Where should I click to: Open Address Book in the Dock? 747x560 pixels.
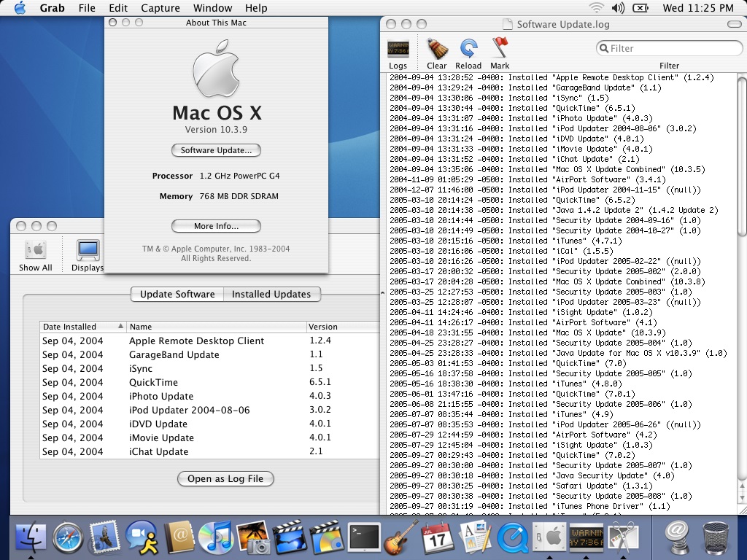[179, 537]
